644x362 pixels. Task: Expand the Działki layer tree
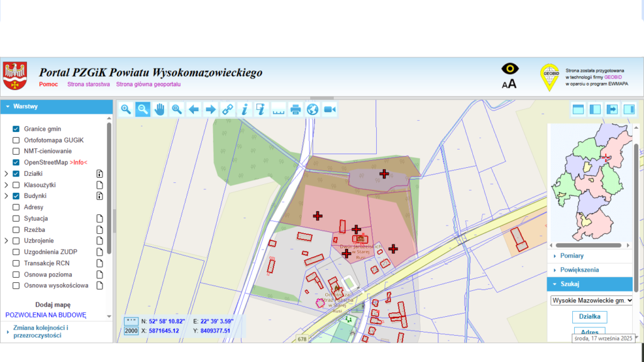click(x=6, y=173)
